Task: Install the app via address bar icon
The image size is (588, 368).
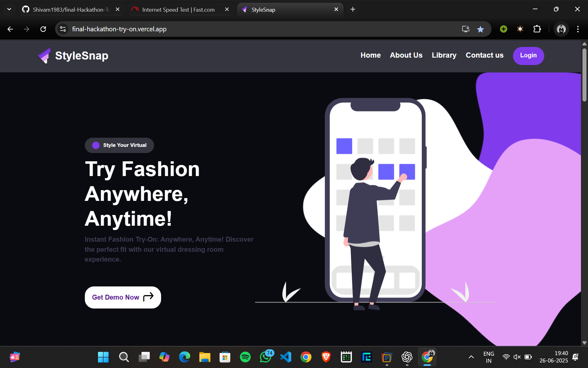Action: (x=466, y=29)
